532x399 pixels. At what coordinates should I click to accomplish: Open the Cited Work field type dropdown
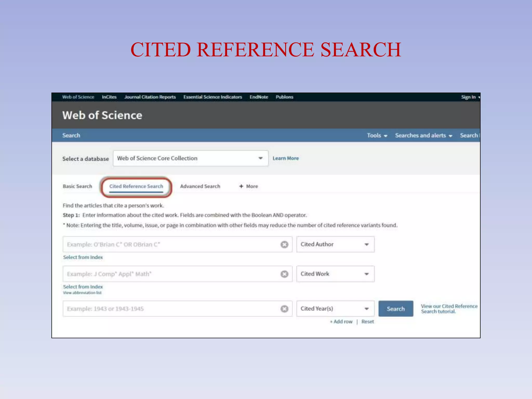click(335, 274)
